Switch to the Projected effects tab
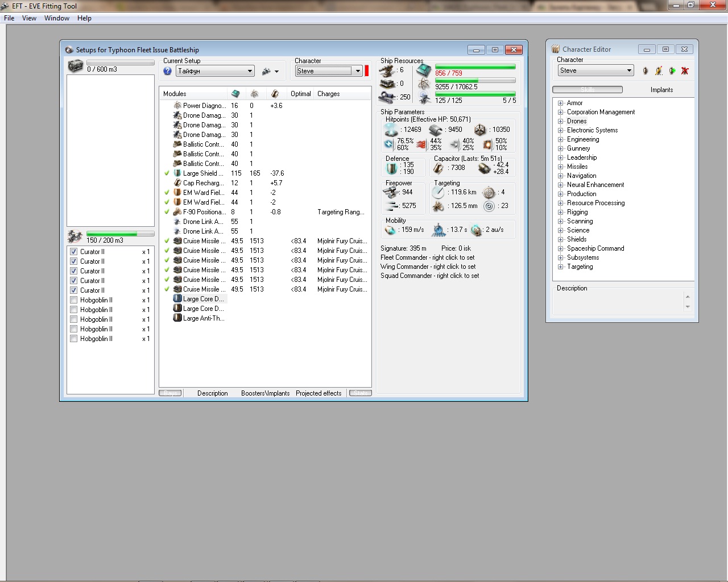Screen dimensions: 728x582 point(318,393)
